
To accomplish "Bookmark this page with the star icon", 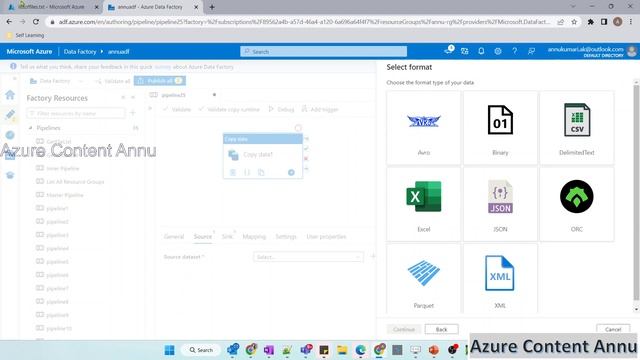I will click(574, 22).
